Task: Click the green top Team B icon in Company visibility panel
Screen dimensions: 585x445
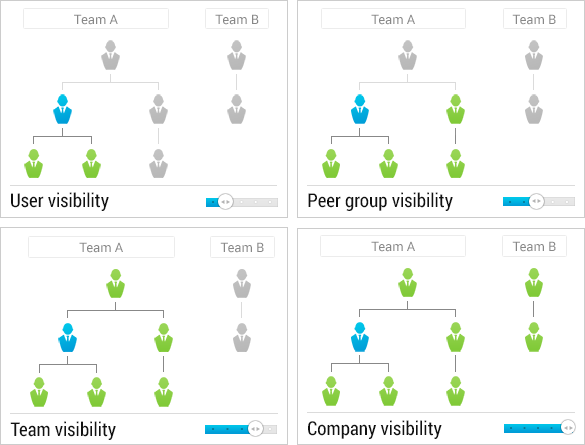Action: click(534, 282)
